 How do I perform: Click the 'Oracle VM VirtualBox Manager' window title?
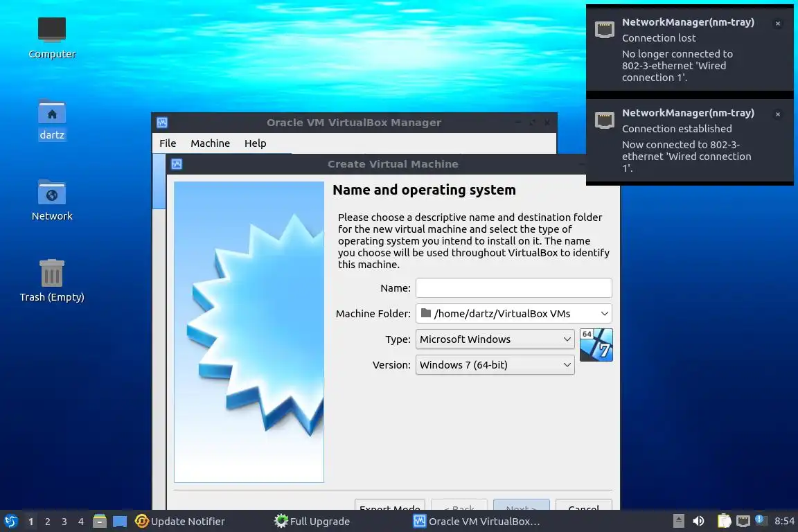click(x=354, y=122)
